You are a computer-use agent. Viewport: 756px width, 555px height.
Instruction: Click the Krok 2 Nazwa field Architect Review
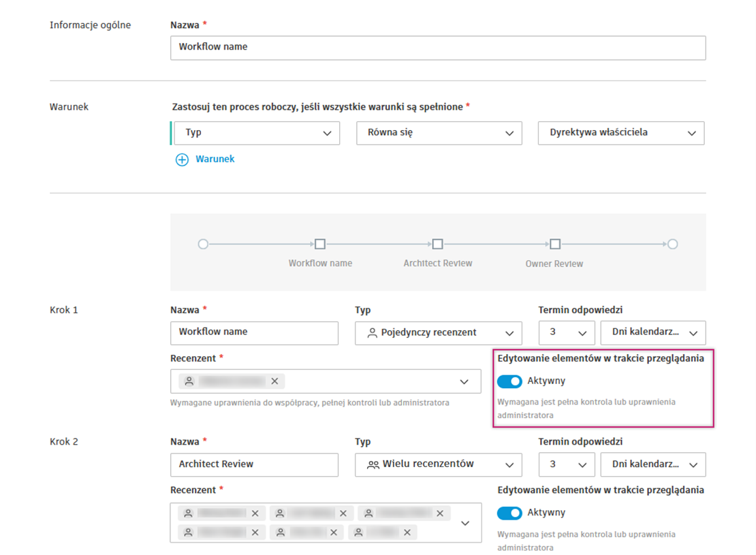(253, 464)
